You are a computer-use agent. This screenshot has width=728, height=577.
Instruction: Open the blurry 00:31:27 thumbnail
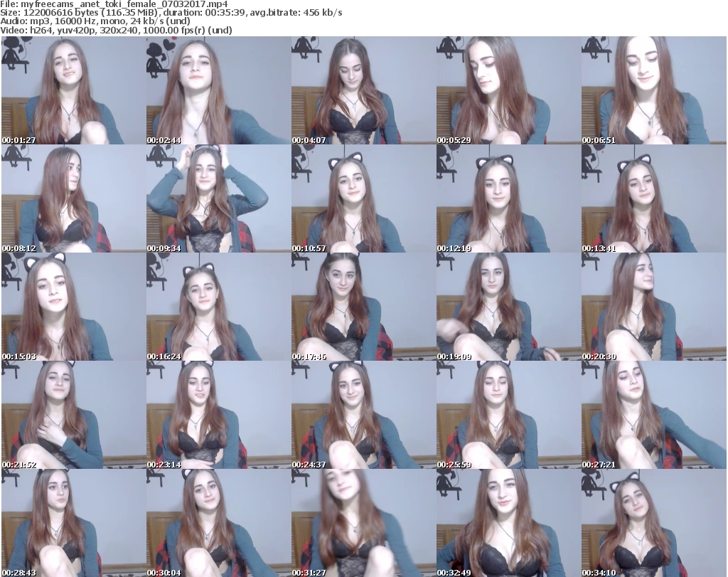click(363, 523)
